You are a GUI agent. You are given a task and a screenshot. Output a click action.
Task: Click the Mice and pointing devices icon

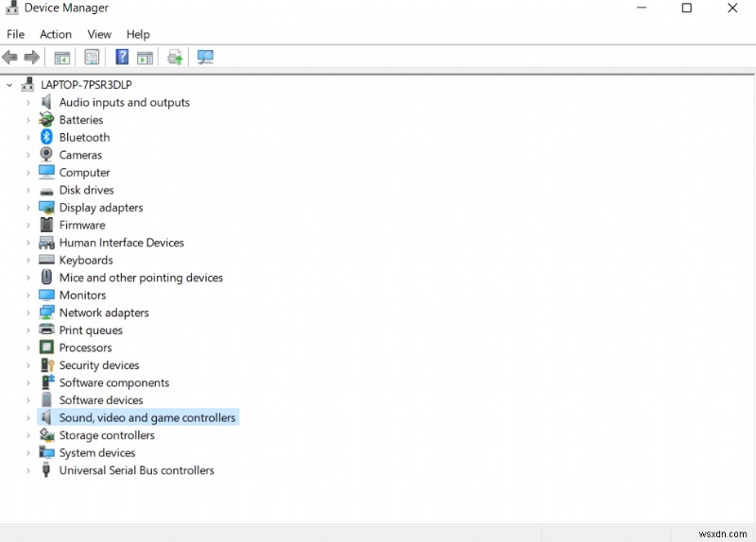pos(46,277)
